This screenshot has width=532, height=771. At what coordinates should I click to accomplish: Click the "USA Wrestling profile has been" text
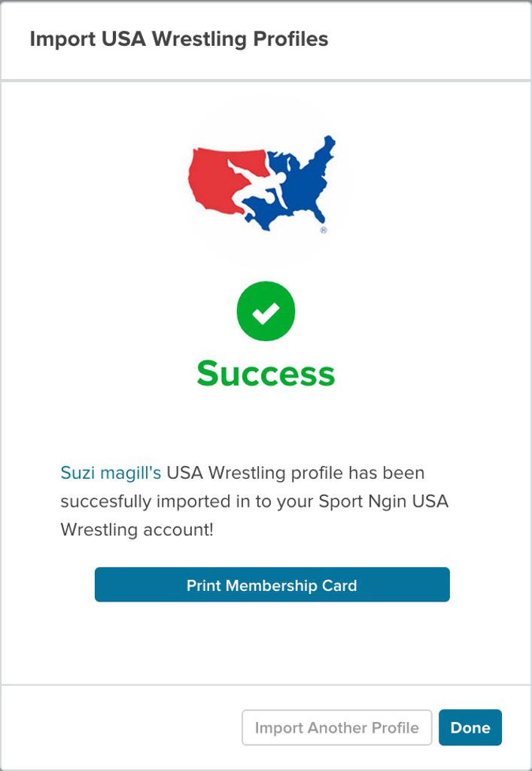(296, 473)
